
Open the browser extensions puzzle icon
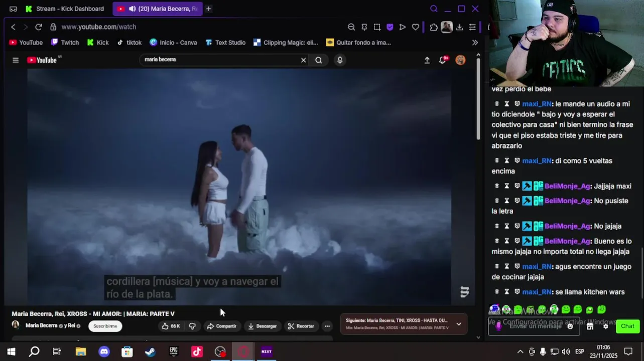434,27
